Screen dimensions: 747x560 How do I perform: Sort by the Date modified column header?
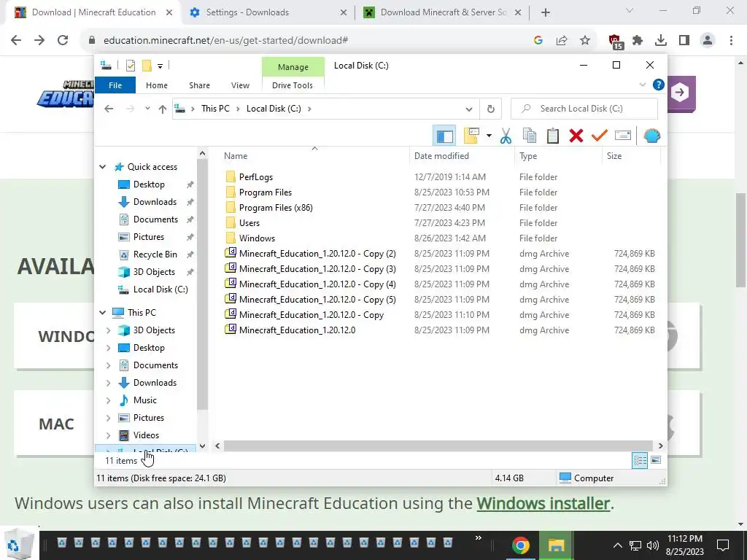(441, 156)
